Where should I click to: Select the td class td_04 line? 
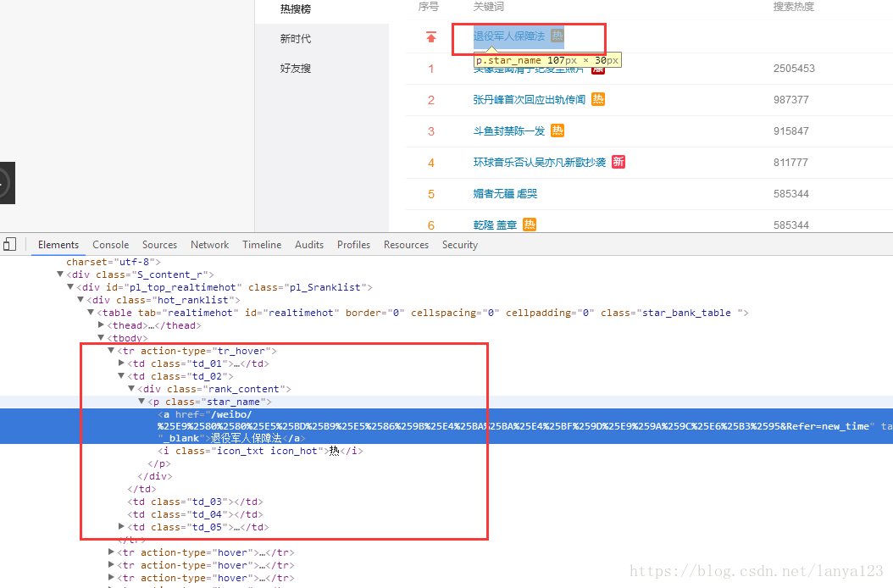click(196, 514)
